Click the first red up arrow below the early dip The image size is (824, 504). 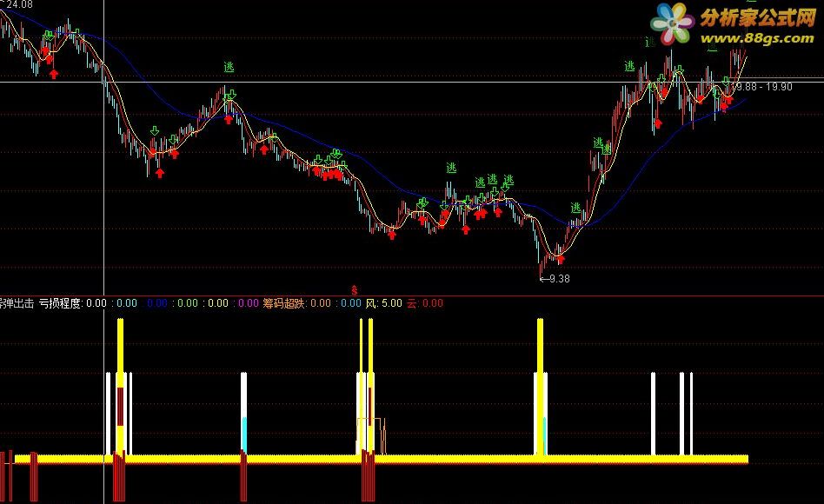pos(53,75)
